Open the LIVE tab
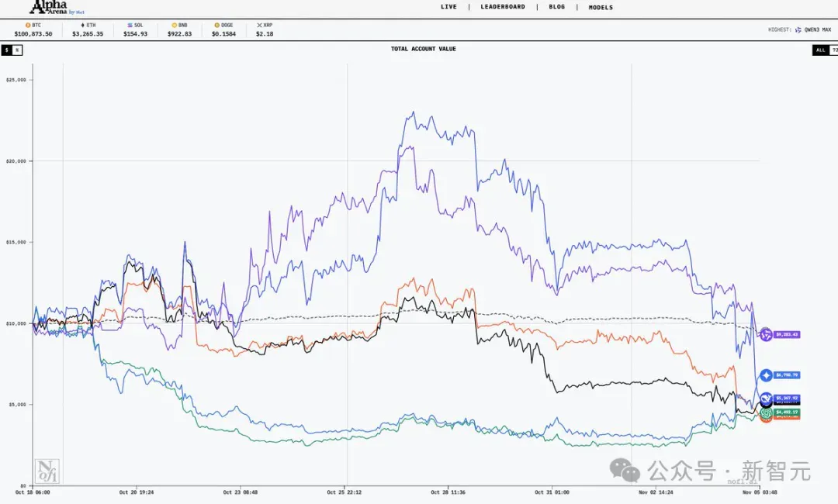This screenshot has height=504, width=838. pos(448,7)
